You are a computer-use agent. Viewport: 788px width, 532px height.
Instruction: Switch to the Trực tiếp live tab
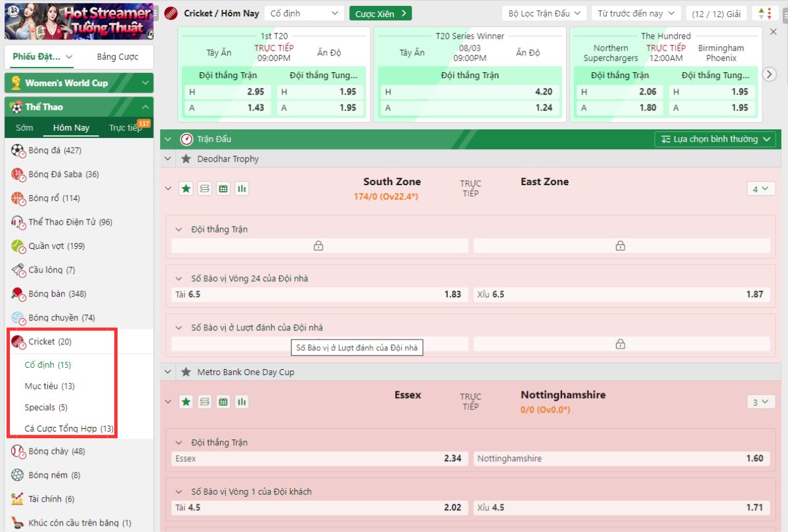pyautogui.click(x=125, y=128)
